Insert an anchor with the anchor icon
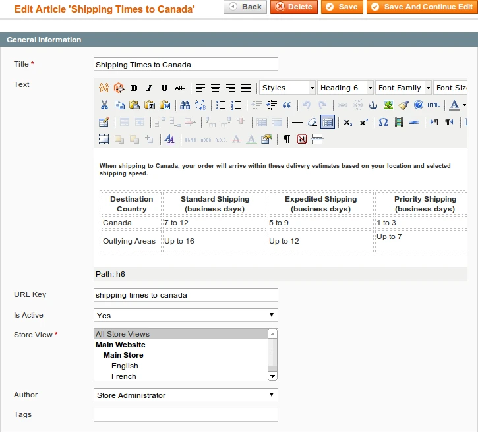 click(373, 105)
